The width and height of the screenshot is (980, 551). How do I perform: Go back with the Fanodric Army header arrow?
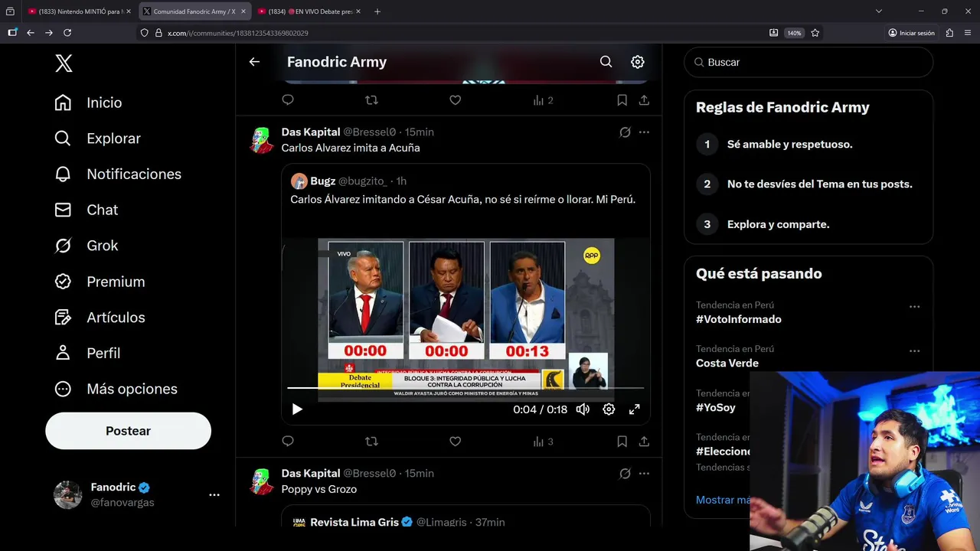254,62
